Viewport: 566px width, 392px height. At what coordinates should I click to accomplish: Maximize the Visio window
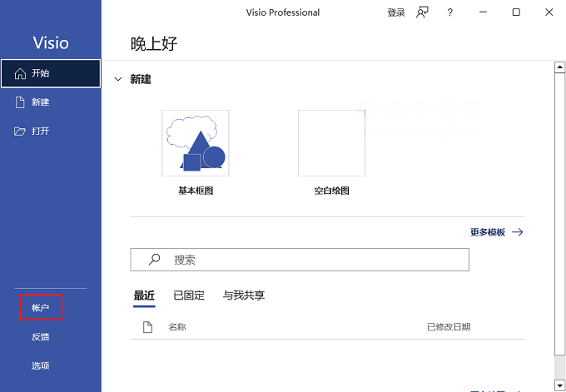click(x=516, y=12)
